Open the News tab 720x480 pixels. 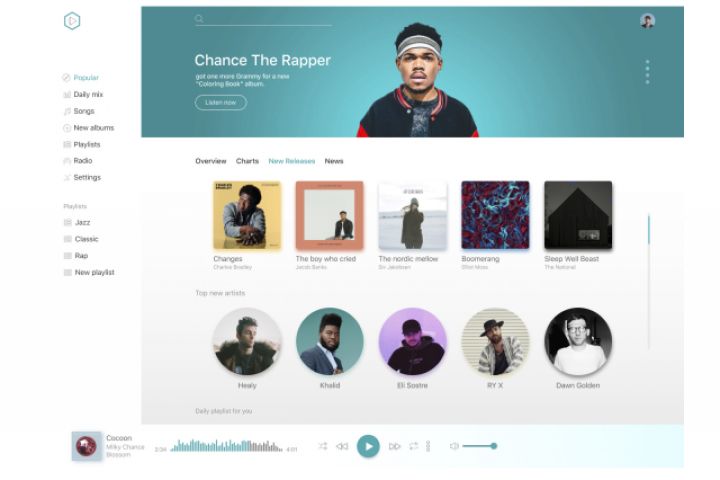(334, 161)
